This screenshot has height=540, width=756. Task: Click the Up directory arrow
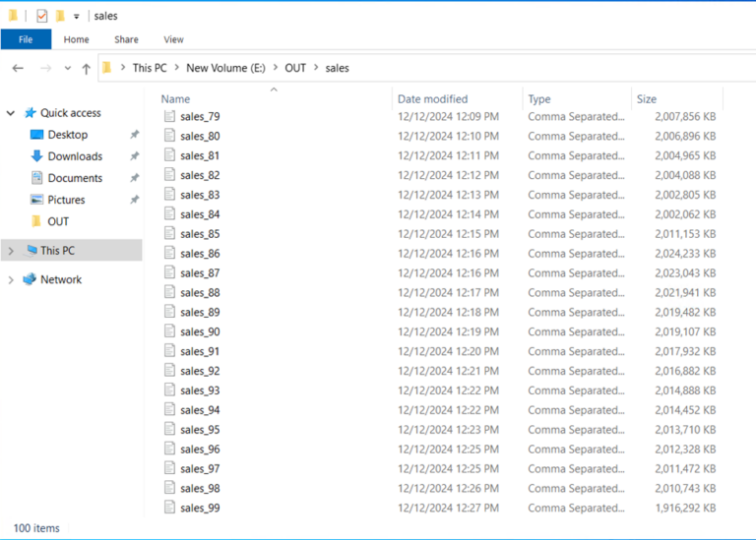(x=86, y=69)
